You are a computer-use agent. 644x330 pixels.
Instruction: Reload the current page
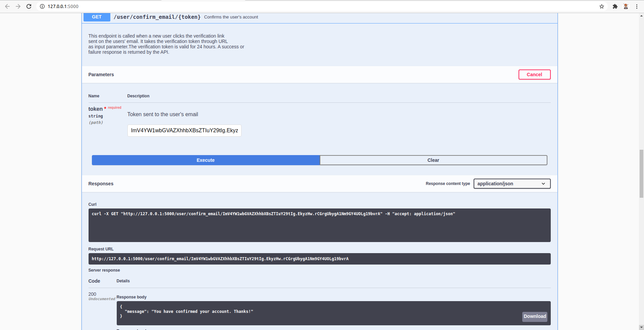pyautogui.click(x=29, y=6)
